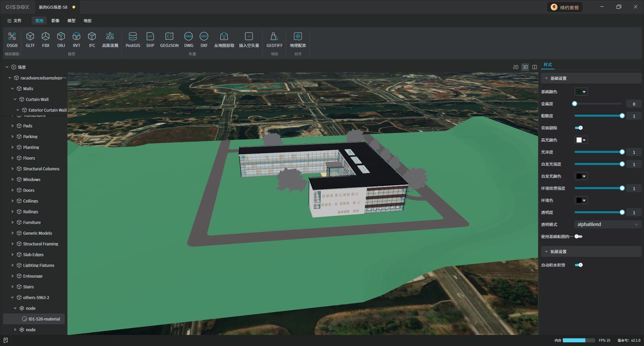Viewport: 644px width, 346px height.
Task: Switch the view to 2D mode
Action: tap(516, 67)
